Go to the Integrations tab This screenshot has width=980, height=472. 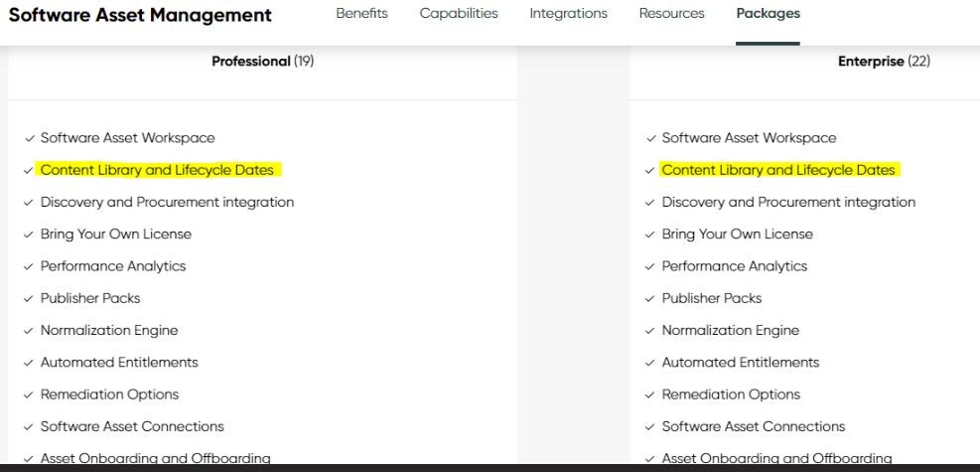[x=568, y=13]
